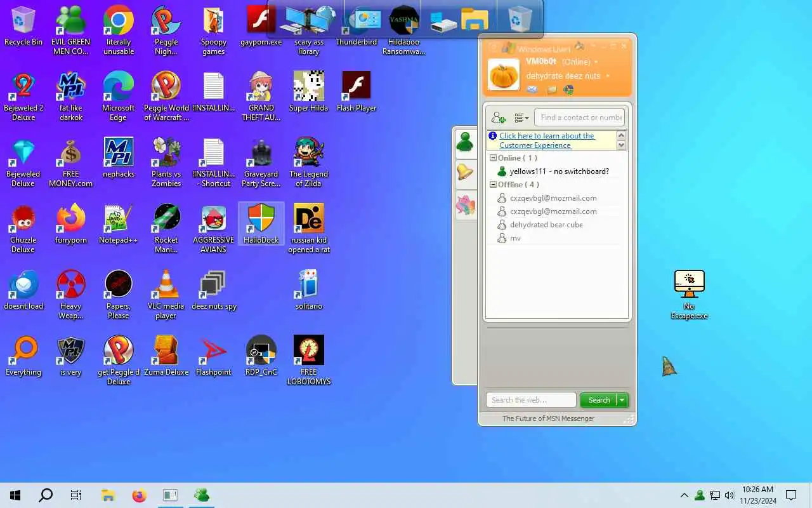Click the info bar scroll up arrow
The image size is (812, 508).
click(x=621, y=135)
